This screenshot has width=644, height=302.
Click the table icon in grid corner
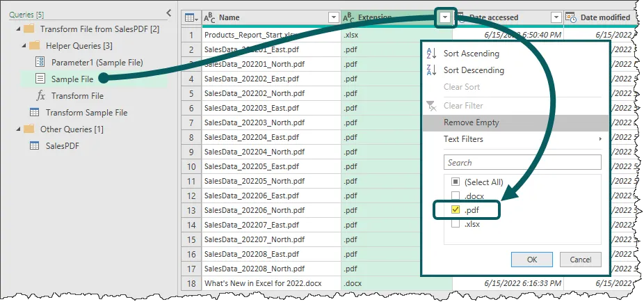188,18
